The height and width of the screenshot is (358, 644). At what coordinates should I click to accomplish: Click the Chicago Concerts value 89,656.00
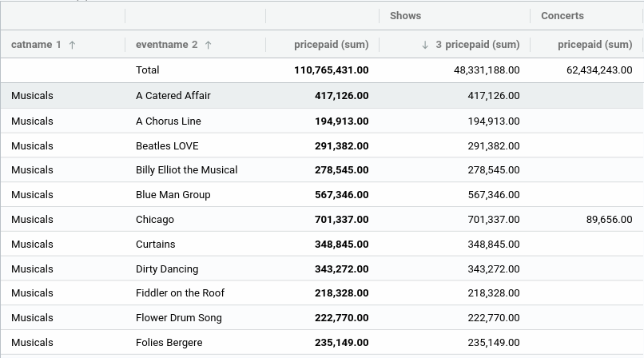(609, 220)
